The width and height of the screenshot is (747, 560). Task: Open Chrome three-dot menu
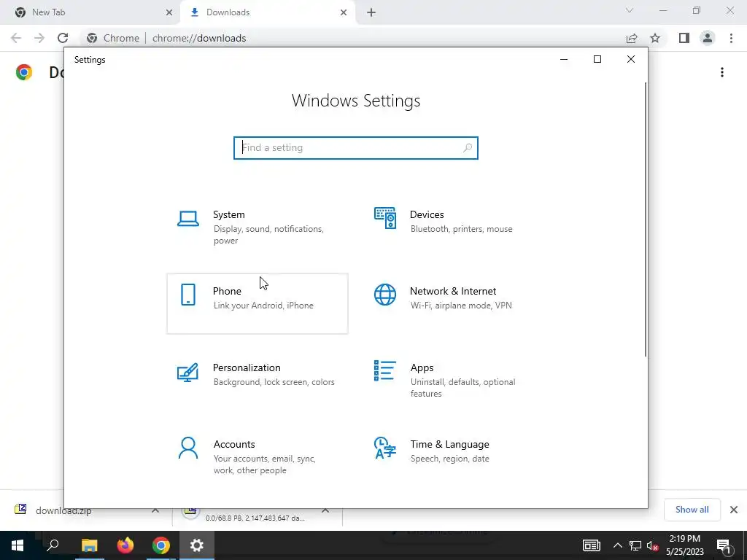731,38
